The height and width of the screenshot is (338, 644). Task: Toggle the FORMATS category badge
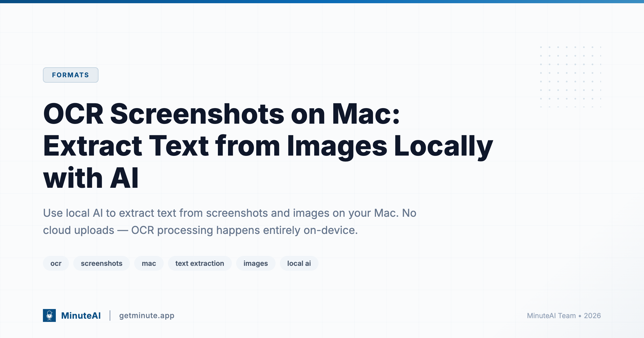pyautogui.click(x=71, y=75)
